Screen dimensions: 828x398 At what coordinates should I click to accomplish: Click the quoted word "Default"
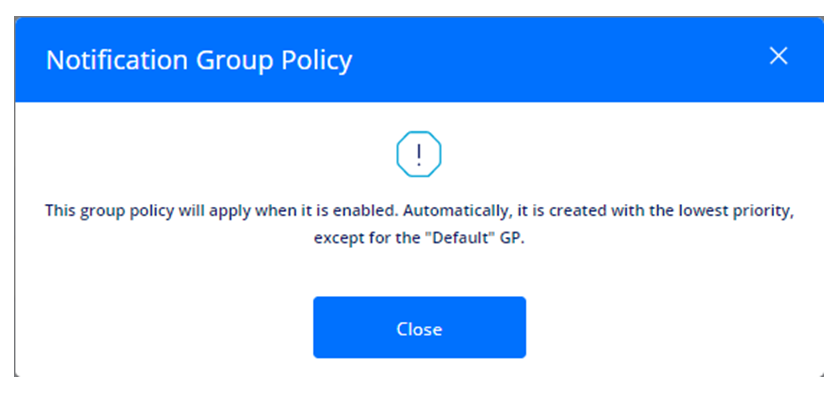(462, 238)
